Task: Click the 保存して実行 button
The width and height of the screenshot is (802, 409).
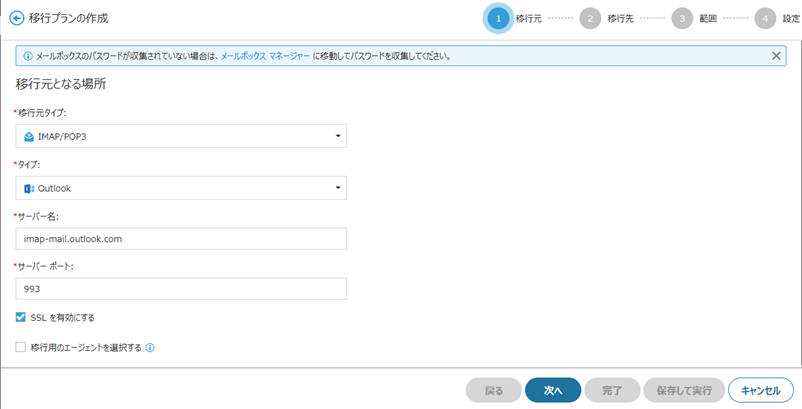Action: click(684, 391)
